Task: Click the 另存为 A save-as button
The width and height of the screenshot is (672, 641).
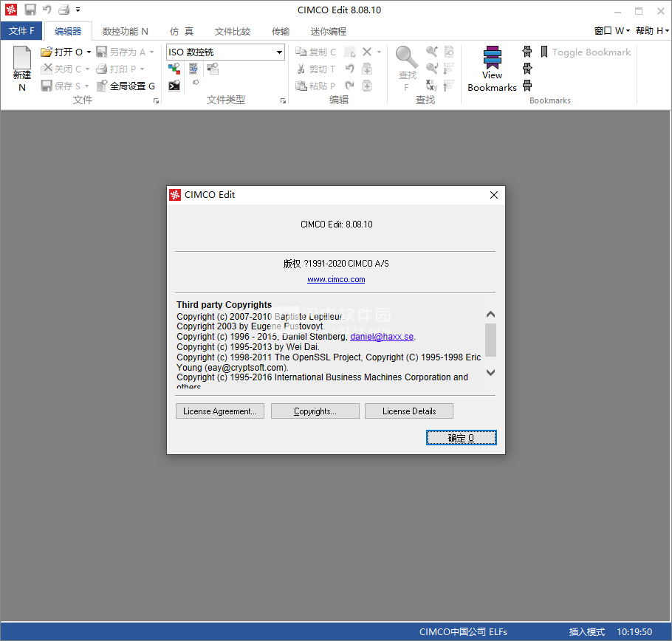Action: coord(121,52)
